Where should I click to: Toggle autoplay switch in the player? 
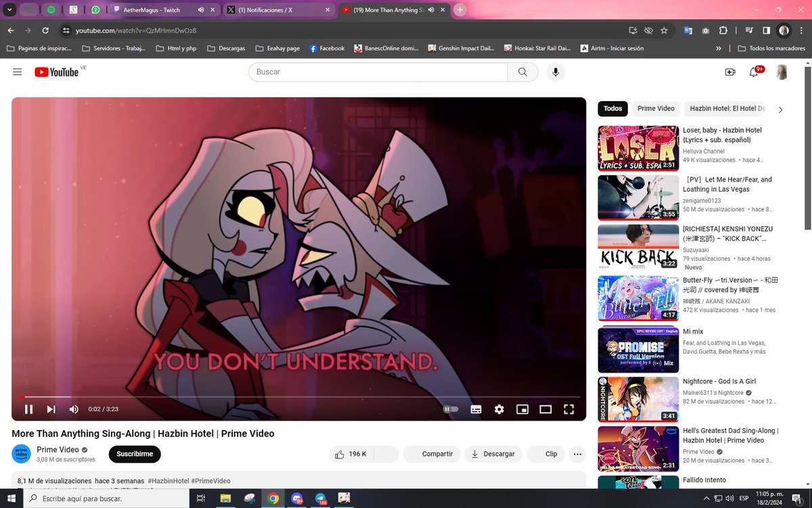pyautogui.click(x=451, y=409)
